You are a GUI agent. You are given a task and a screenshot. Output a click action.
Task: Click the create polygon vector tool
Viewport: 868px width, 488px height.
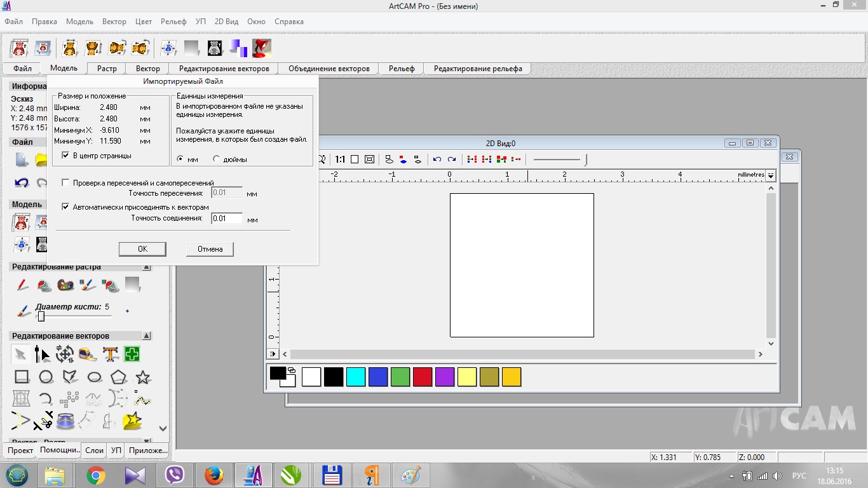click(118, 377)
